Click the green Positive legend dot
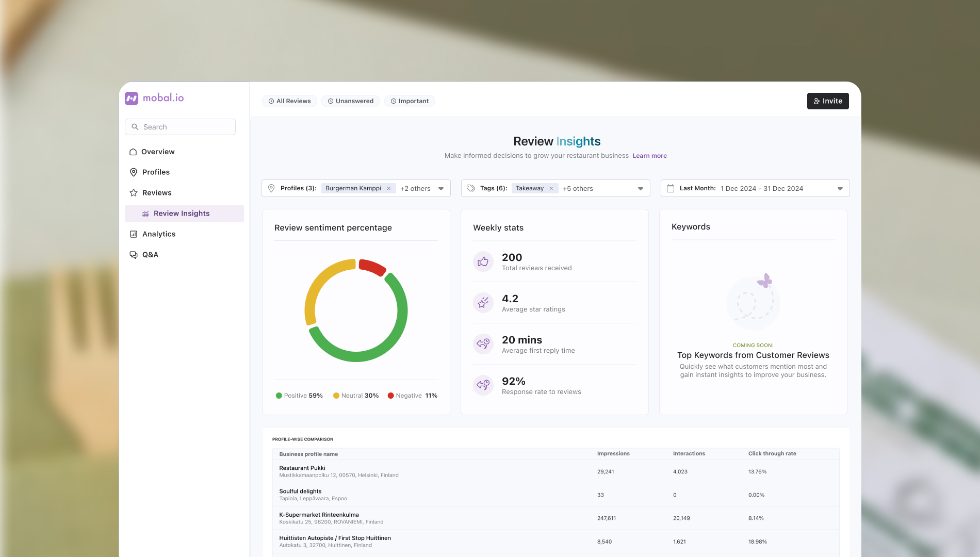980x557 pixels. (x=279, y=396)
